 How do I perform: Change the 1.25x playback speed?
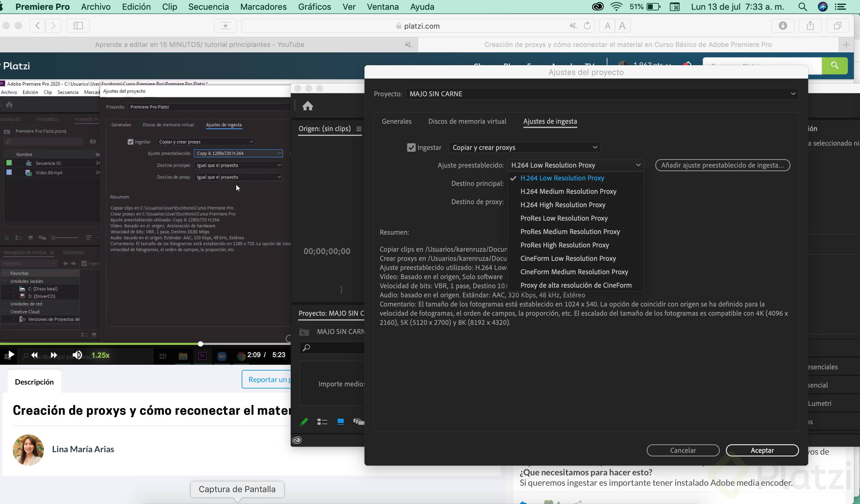100,355
